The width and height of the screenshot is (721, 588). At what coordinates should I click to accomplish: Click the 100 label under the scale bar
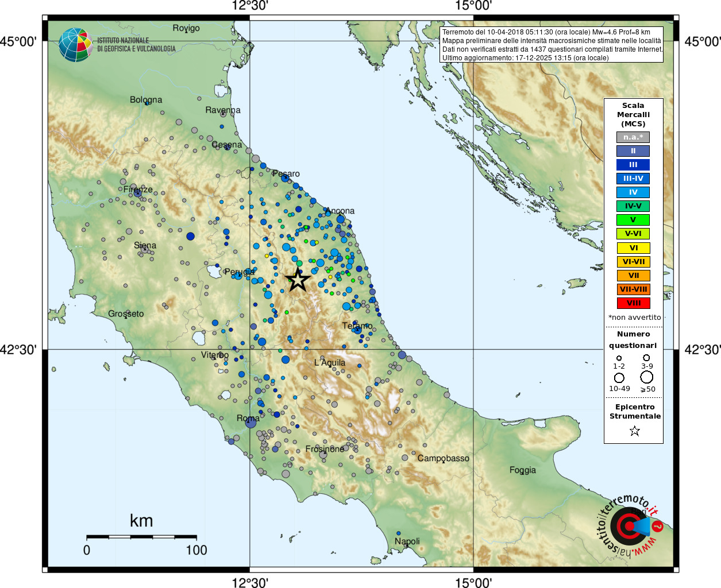coord(196,550)
